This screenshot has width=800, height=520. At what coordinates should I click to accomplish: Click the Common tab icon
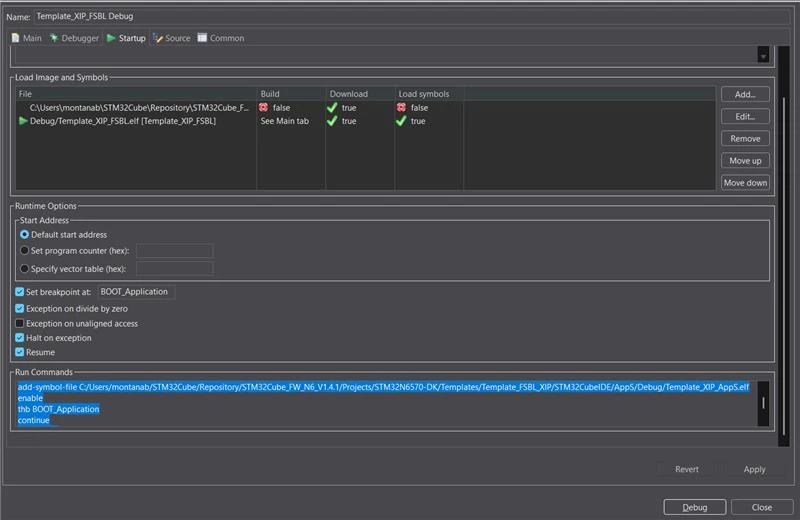click(x=202, y=38)
